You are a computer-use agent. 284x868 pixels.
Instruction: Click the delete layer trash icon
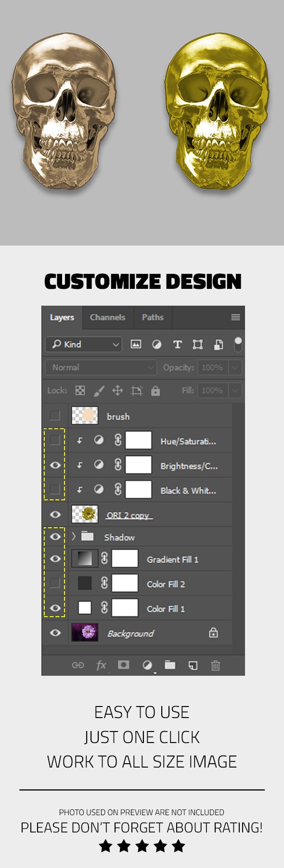(216, 665)
